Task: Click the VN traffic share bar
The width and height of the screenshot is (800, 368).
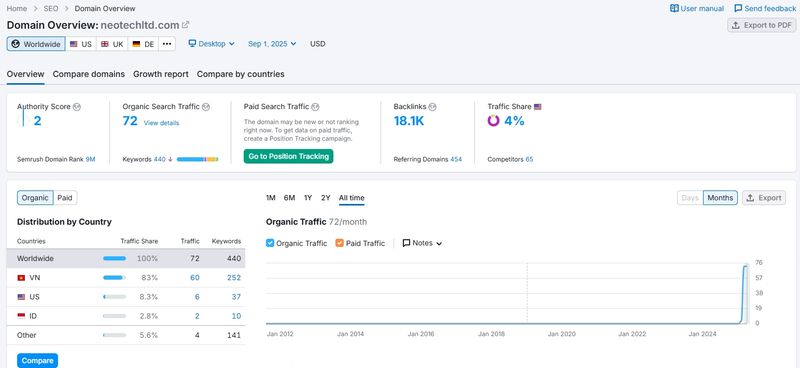Action: pos(114,278)
